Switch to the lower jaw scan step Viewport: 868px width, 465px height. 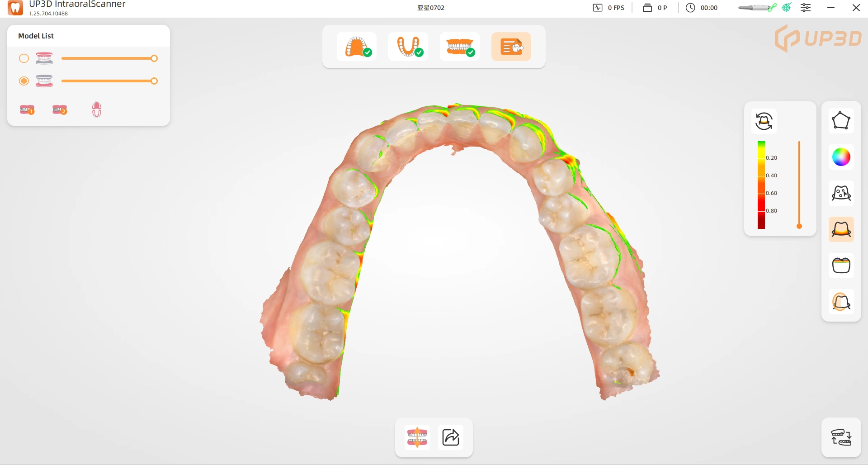click(x=409, y=47)
